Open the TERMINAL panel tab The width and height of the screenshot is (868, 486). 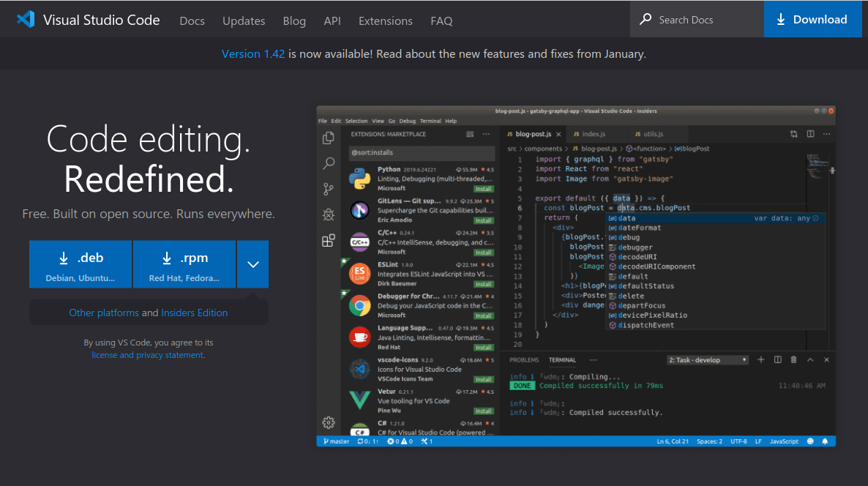point(562,360)
